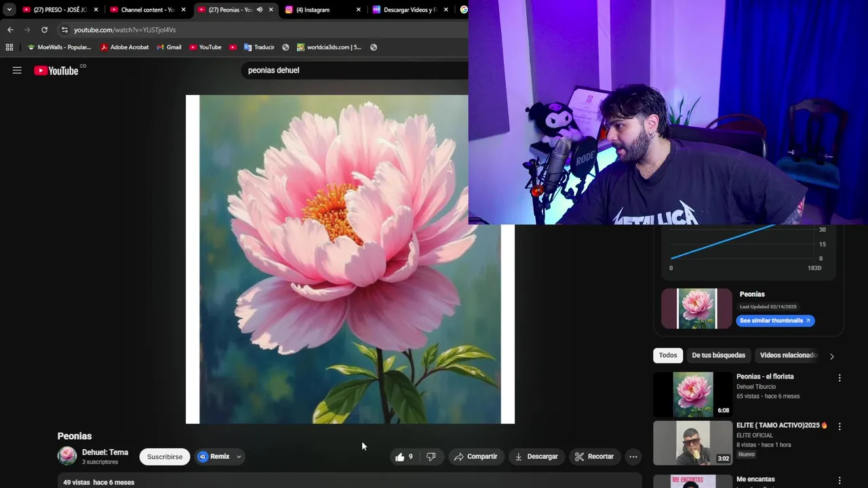The height and width of the screenshot is (488, 868).
Task: Click the browser forward arrow
Action: pos(27,30)
